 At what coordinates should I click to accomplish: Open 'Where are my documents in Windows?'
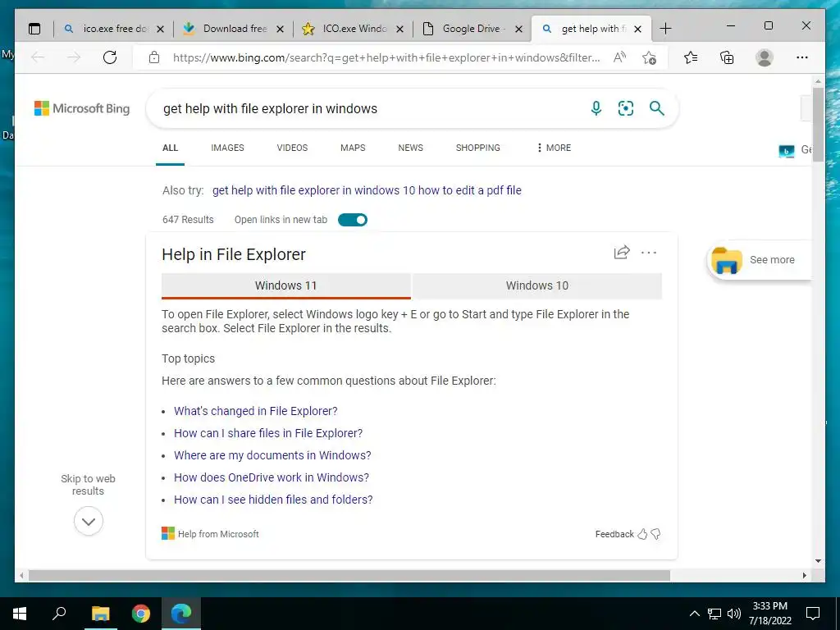[x=272, y=455]
